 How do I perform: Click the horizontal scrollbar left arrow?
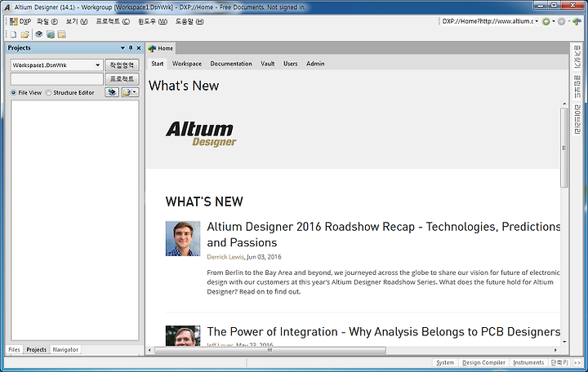pyautogui.click(x=150, y=350)
